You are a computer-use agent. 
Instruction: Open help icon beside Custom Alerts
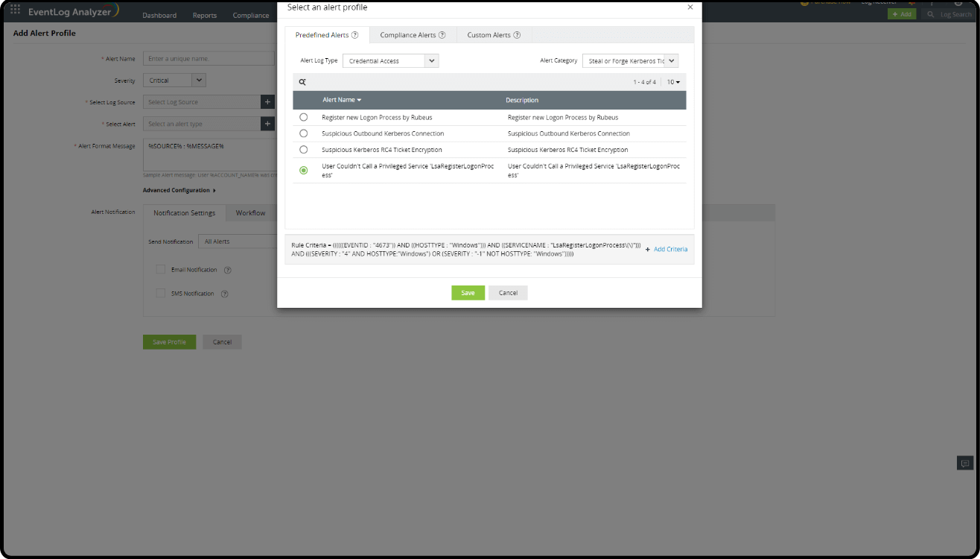click(517, 35)
